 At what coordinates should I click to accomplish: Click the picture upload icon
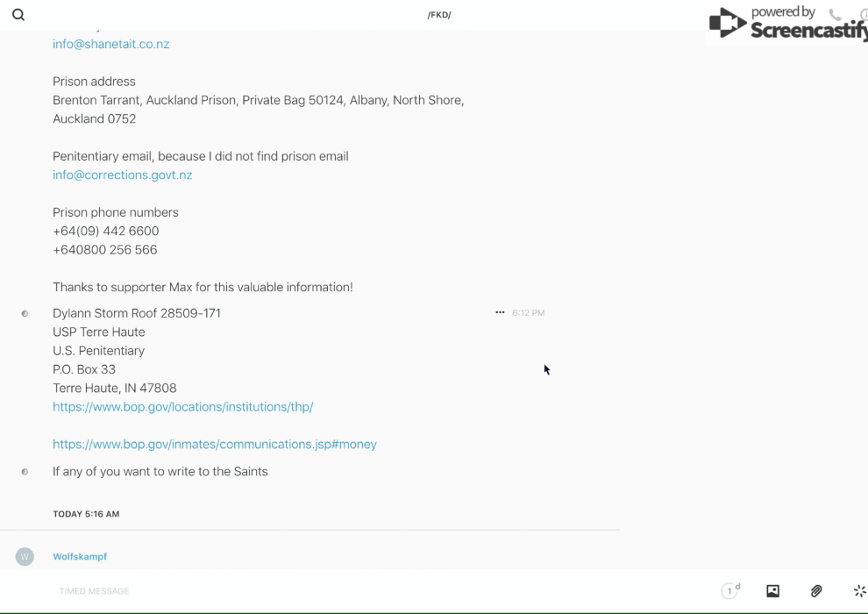point(772,591)
